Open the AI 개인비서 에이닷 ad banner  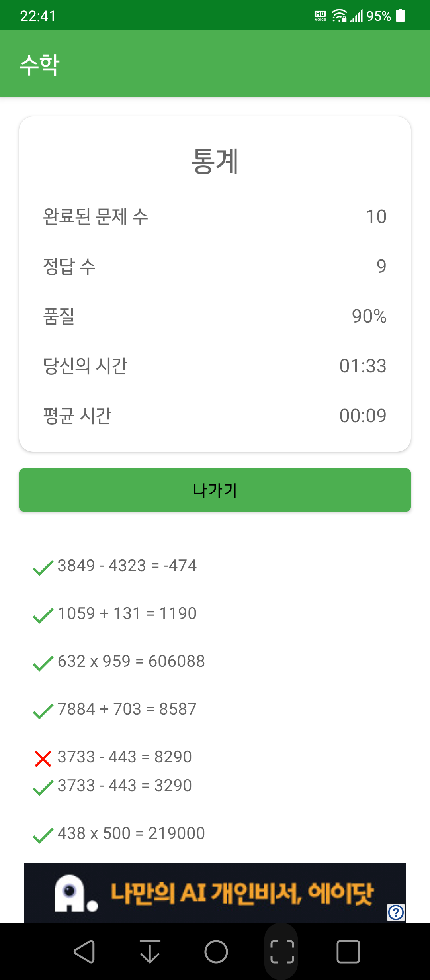click(x=215, y=893)
